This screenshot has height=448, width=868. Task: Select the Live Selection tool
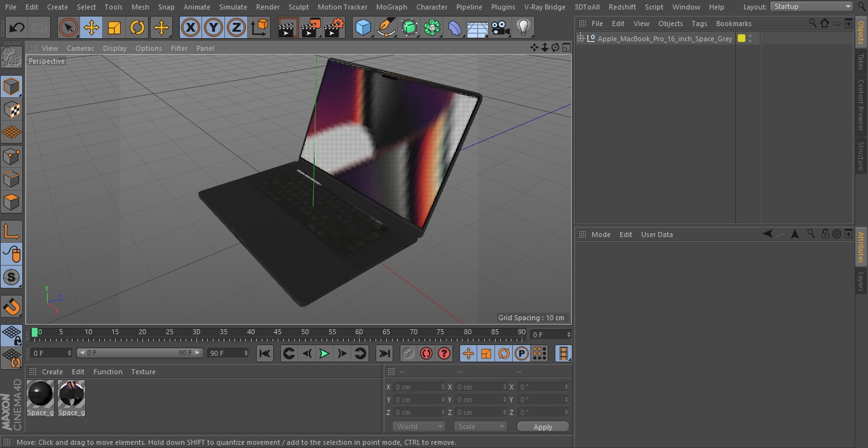tap(68, 27)
